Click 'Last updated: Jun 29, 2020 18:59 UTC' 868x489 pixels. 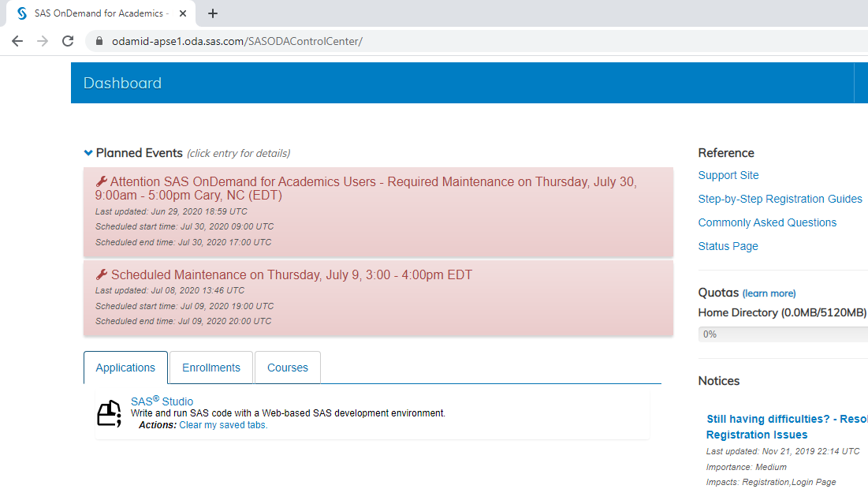click(x=171, y=211)
